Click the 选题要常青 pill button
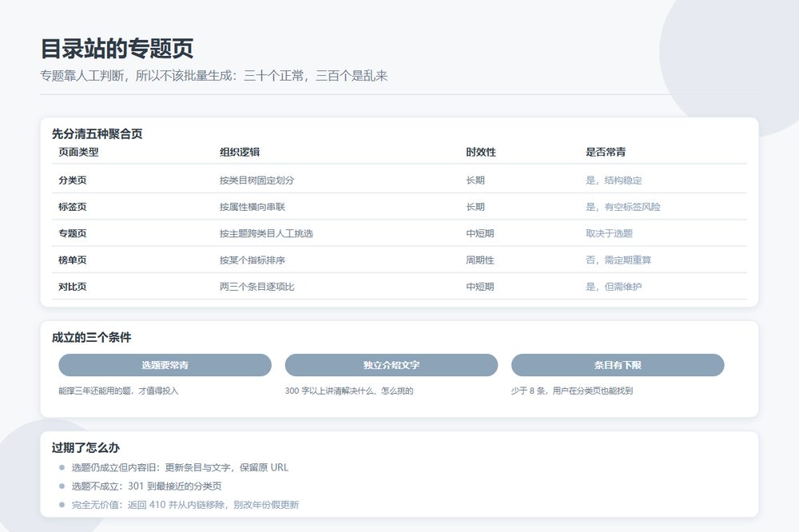 click(165, 365)
